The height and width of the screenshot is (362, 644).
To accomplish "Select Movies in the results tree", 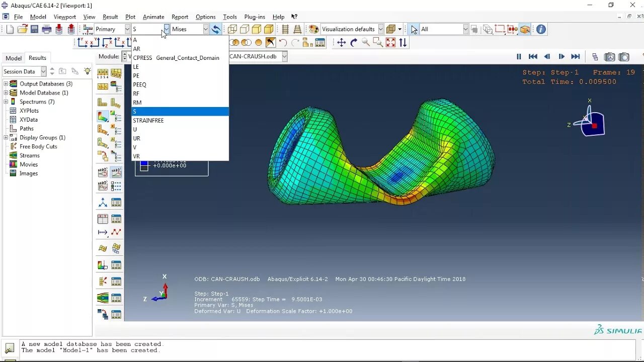I will tap(28, 164).
